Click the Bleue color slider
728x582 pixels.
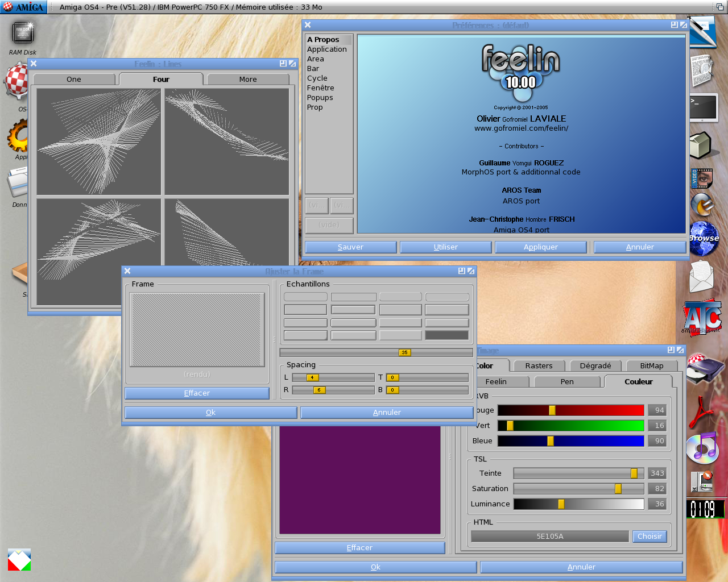click(x=571, y=441)
